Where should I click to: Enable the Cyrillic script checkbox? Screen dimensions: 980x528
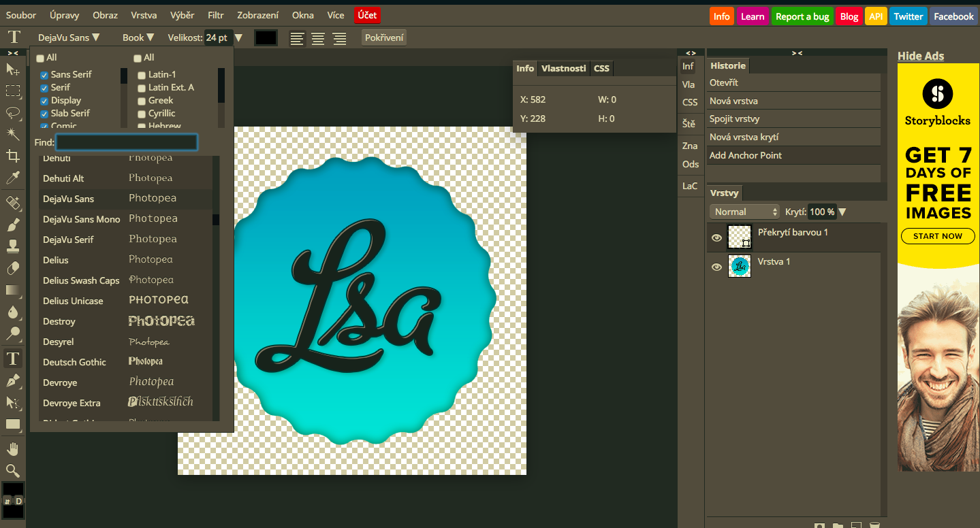click(142, 114)
